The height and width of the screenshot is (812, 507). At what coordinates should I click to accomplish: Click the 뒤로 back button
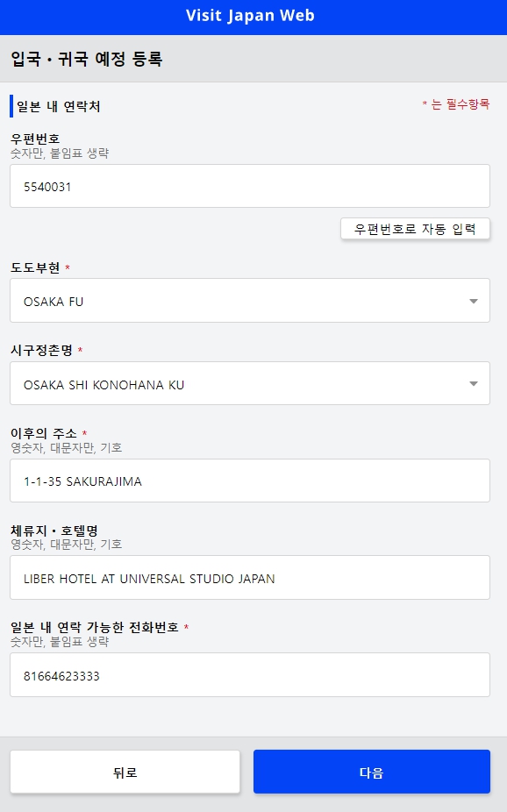tap(126, 771)
